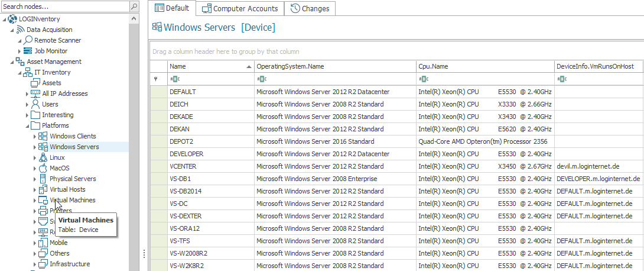Open filter operator for OperatingSystem.Name column

point(261,79)
